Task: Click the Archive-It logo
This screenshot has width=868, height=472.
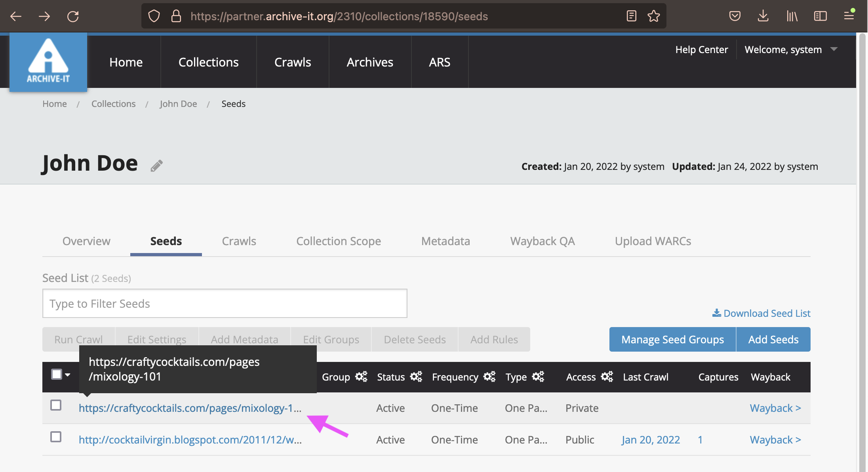Action: (x=48, y=62)
